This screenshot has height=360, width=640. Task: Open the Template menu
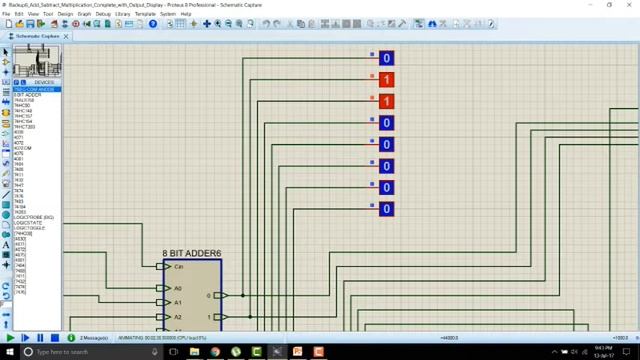(145, 14)
